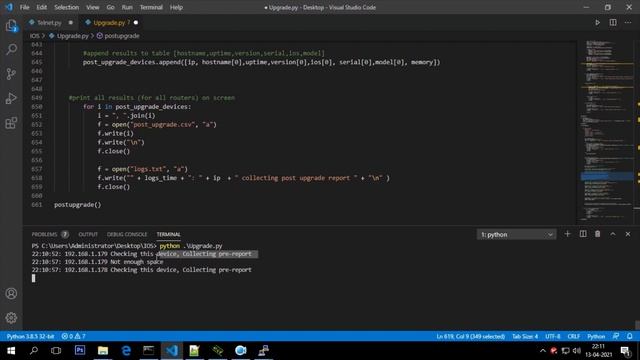
Task: Open the Edit menu
Action: pyautogui.click(x=42, y=7)
